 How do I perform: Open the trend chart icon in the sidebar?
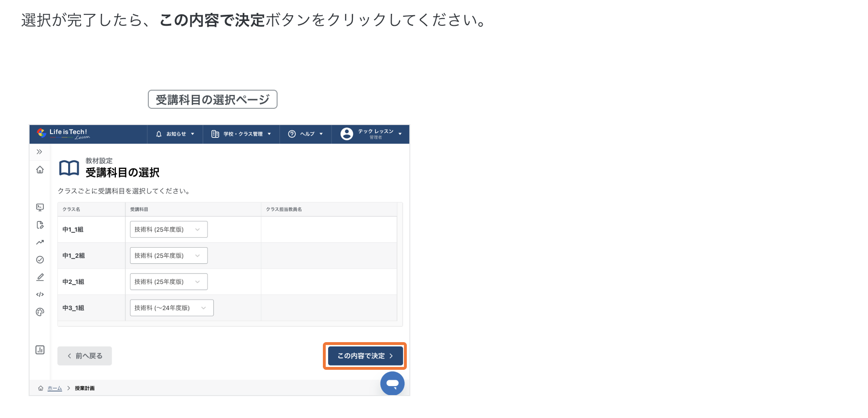coord(40,242)
